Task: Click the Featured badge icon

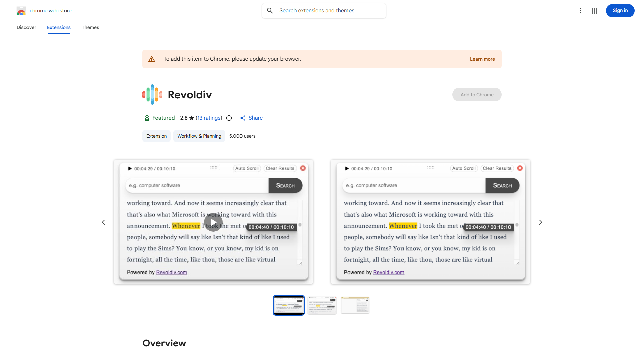Action: coord(147,118)
